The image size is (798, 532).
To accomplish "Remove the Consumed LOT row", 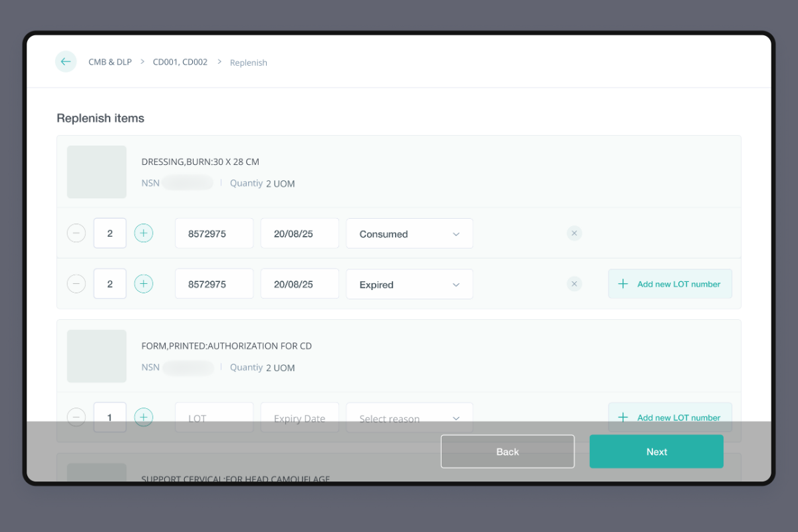I will tap(575, 233).
